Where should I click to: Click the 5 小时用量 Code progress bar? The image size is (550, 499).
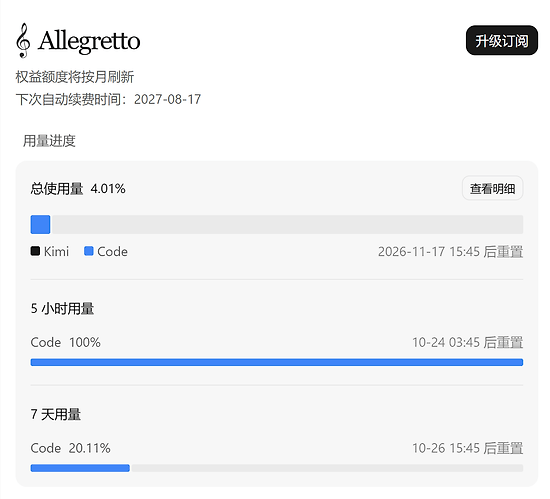(x=277, y=362)
